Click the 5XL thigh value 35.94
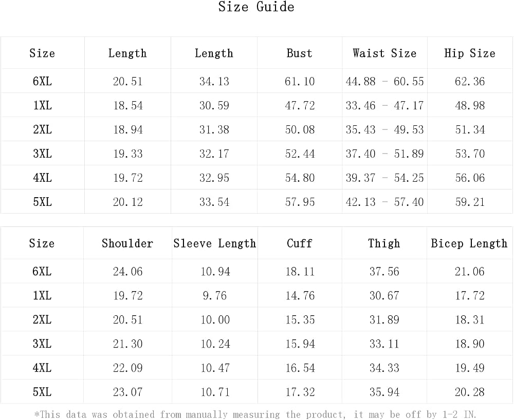 [384, 392]
